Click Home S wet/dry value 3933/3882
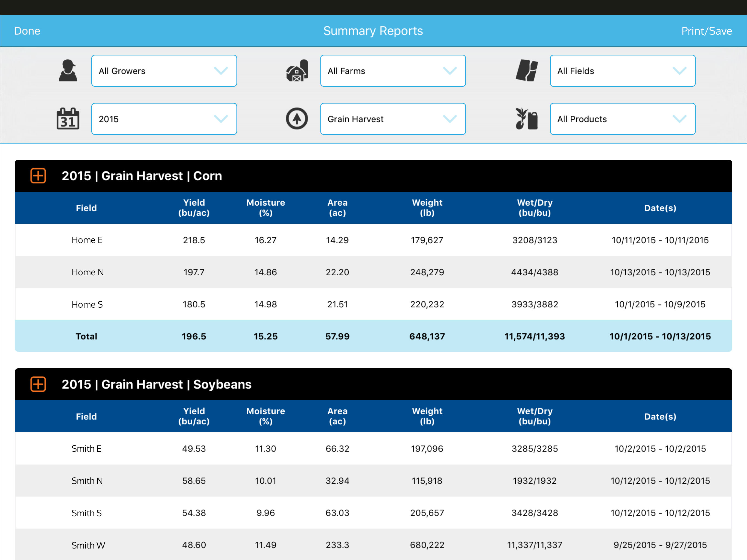 click(535, 304)
